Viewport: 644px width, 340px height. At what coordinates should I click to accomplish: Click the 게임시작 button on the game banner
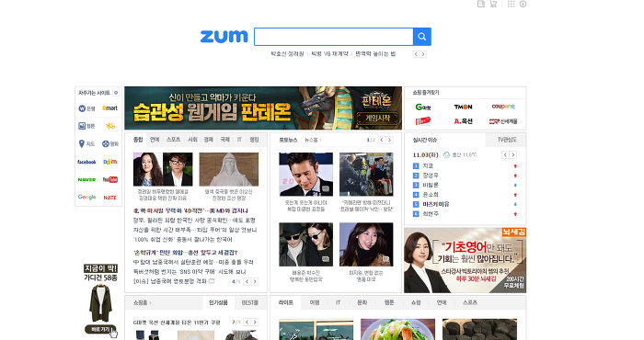point(377,119)
